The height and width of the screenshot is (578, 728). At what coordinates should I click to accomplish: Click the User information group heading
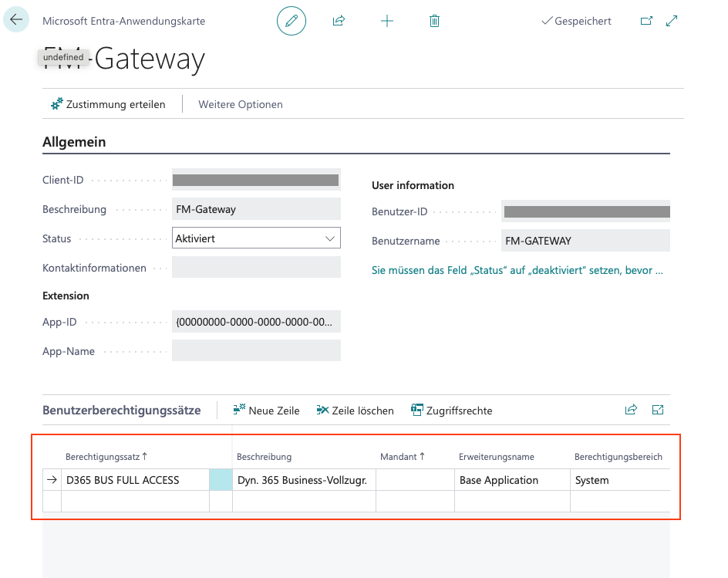coord(413,185)
